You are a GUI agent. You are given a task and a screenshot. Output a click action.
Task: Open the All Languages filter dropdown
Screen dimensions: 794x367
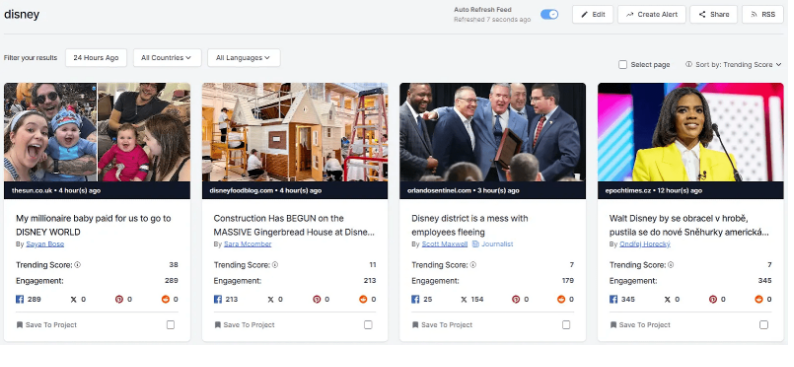click(x=244, y=58)
